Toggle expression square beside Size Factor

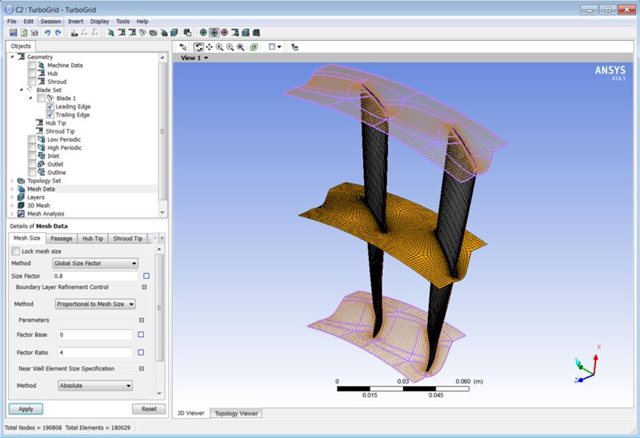(x=146, y=276)
